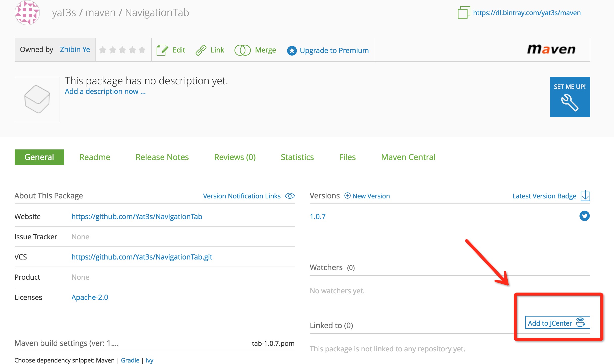Click Maven build settings heading

(x=66, y=343)
